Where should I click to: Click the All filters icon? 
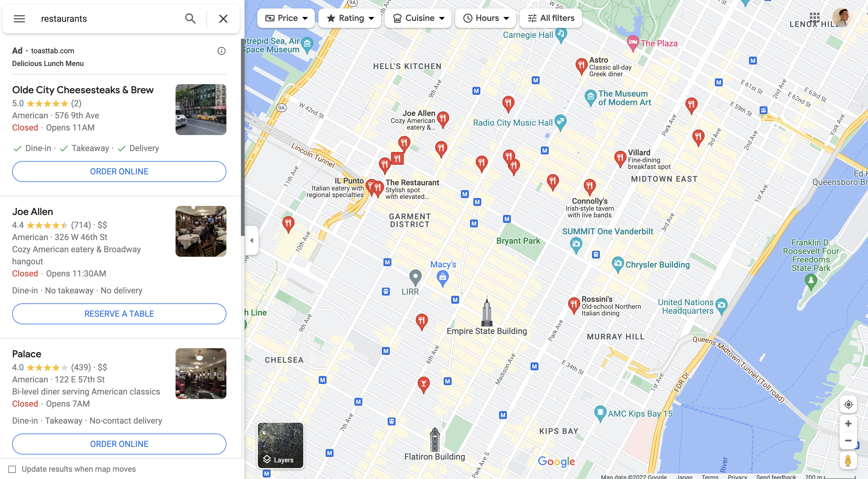tap(531, 18)
